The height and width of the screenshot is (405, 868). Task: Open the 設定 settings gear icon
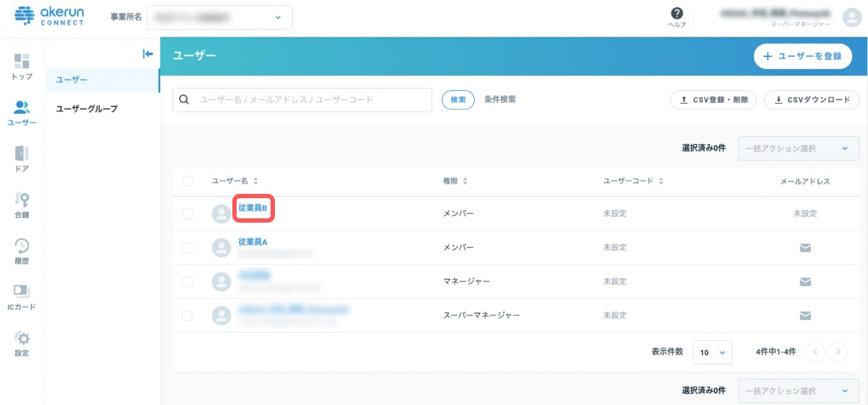[22, 339]
